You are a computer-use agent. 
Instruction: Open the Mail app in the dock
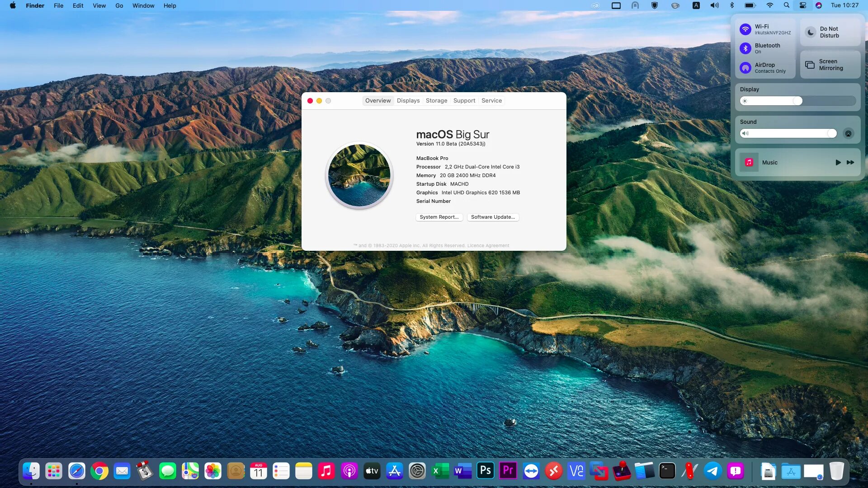pos(122,471)
